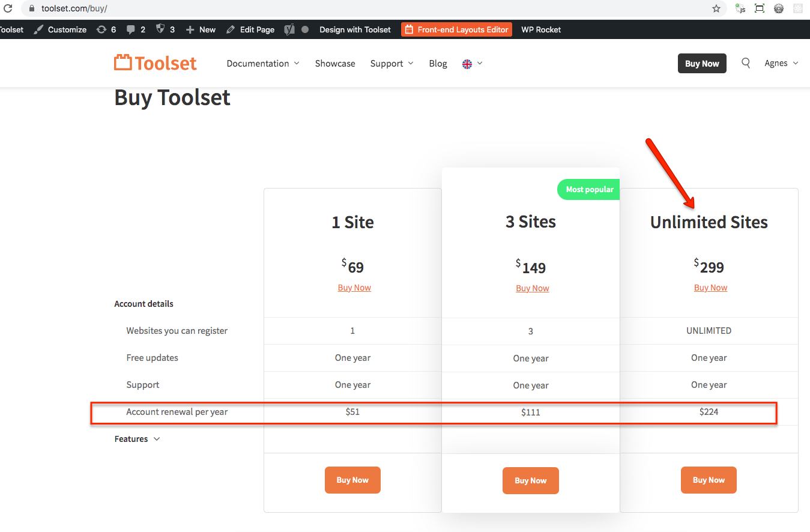Click the Toolset logo

click(156, 63)
